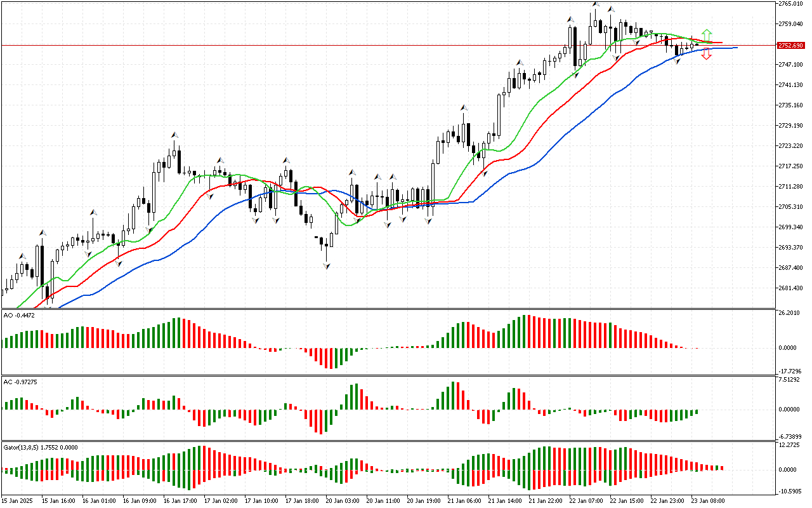The width and height of the screenshot is (812, 508).
Task: Select the green up arrow on the chart
Action: click(x=707, y=35)
